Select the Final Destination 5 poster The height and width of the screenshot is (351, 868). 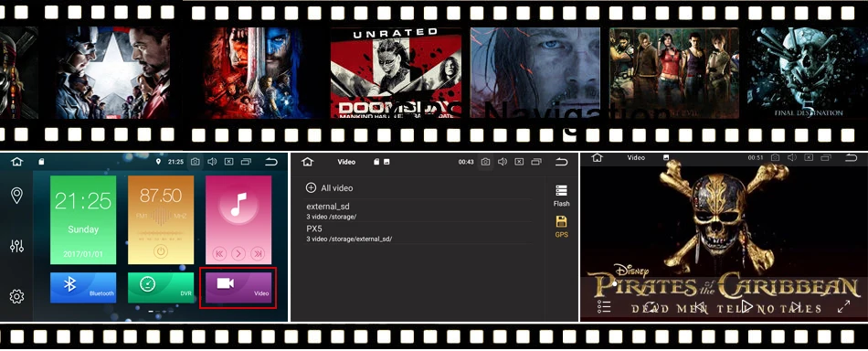tap(808, 72)
